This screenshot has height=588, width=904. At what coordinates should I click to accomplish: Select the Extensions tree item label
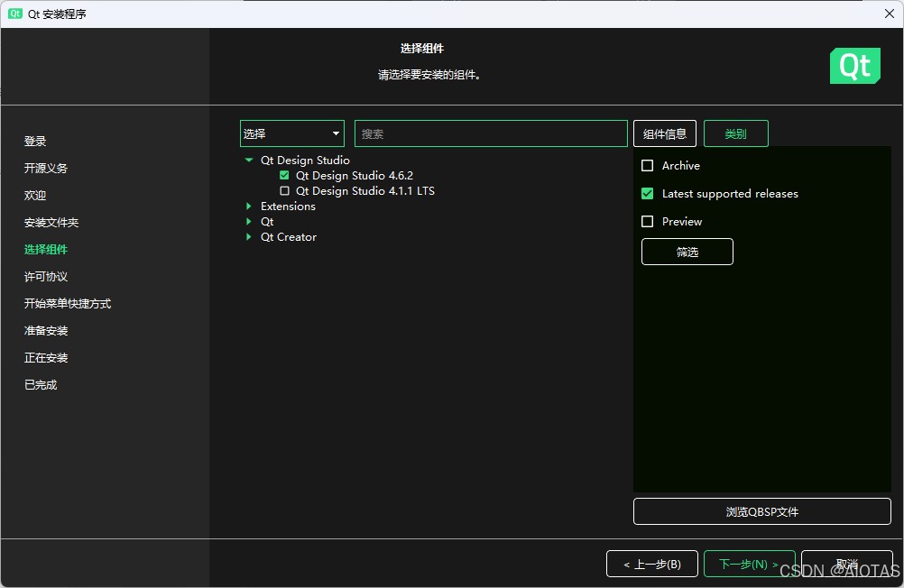pos(289,207)
